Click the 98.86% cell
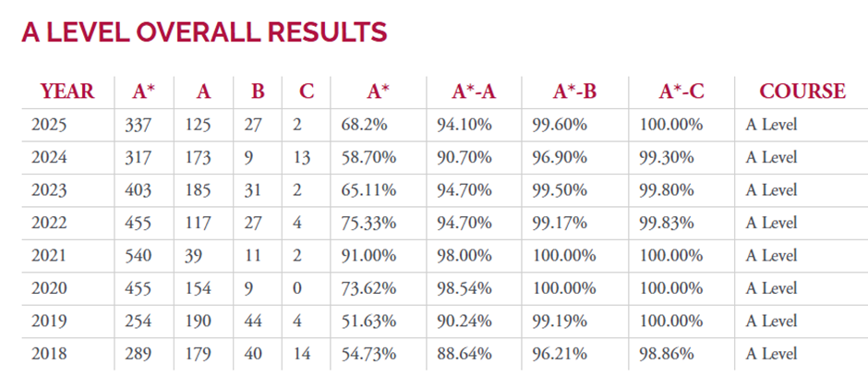Screen dimensions: 868x389 (666, 354)
